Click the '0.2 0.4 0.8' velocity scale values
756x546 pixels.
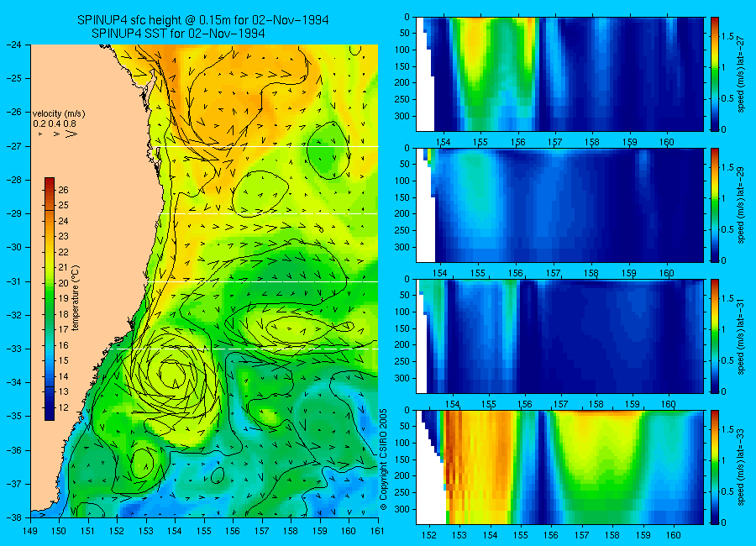[x=55, y=123]
